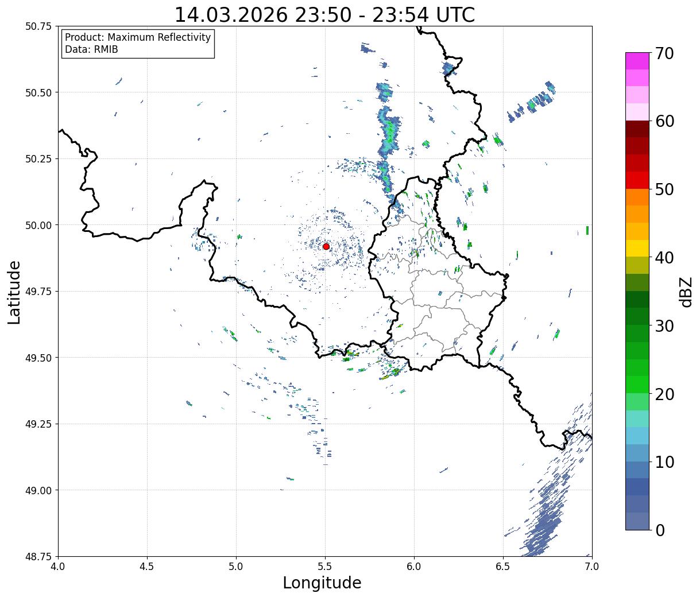
Task: Click the latitude tick label 50.50
Action: 38,92
